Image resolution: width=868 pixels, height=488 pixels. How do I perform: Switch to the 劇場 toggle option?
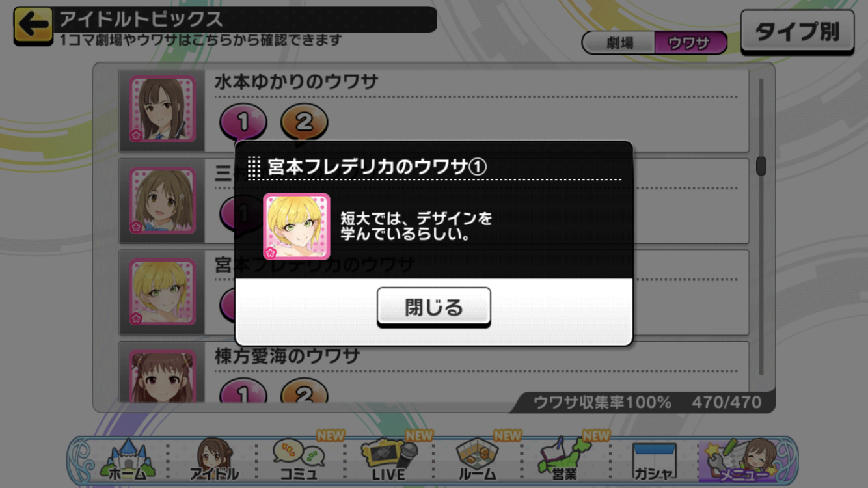[619, 43]
